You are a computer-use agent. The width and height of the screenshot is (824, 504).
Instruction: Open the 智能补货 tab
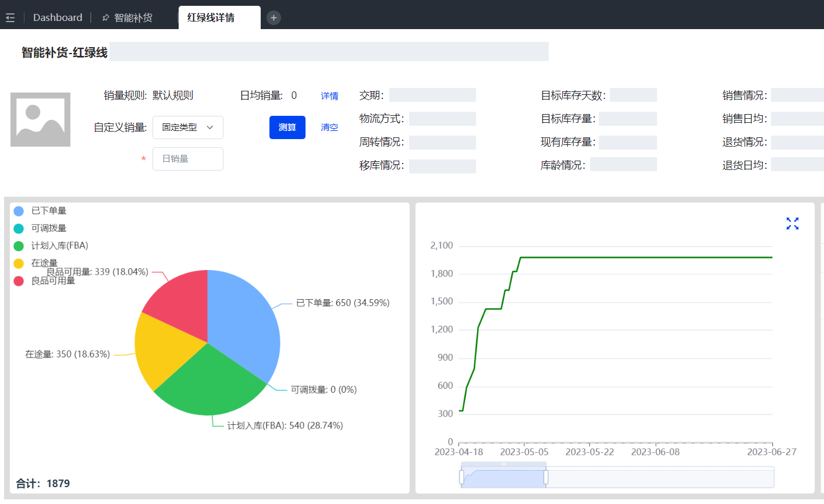point(133,17)
